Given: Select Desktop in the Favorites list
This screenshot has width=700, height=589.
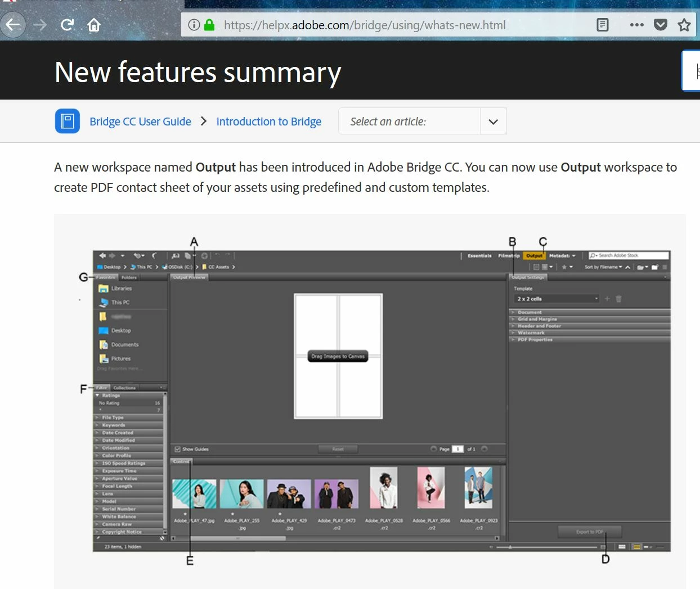Looking at the screenshot, I should click(115, 330).
